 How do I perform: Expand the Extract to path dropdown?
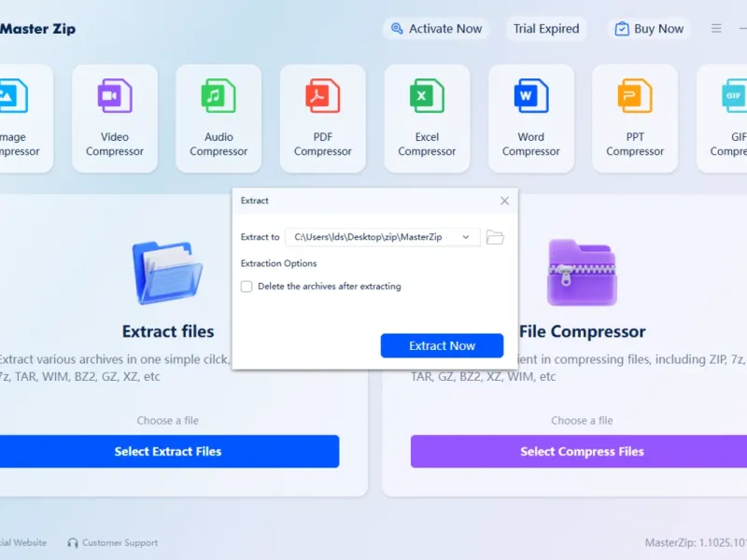(x=465, y=237)
